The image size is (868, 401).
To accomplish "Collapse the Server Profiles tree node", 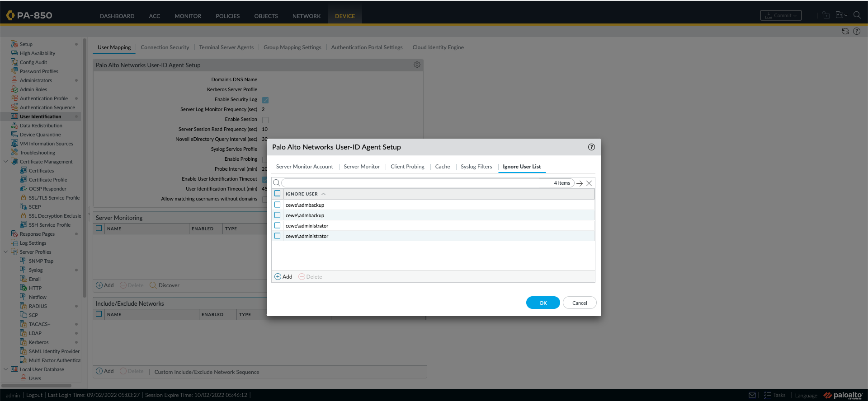I will [x=6, y=252].
